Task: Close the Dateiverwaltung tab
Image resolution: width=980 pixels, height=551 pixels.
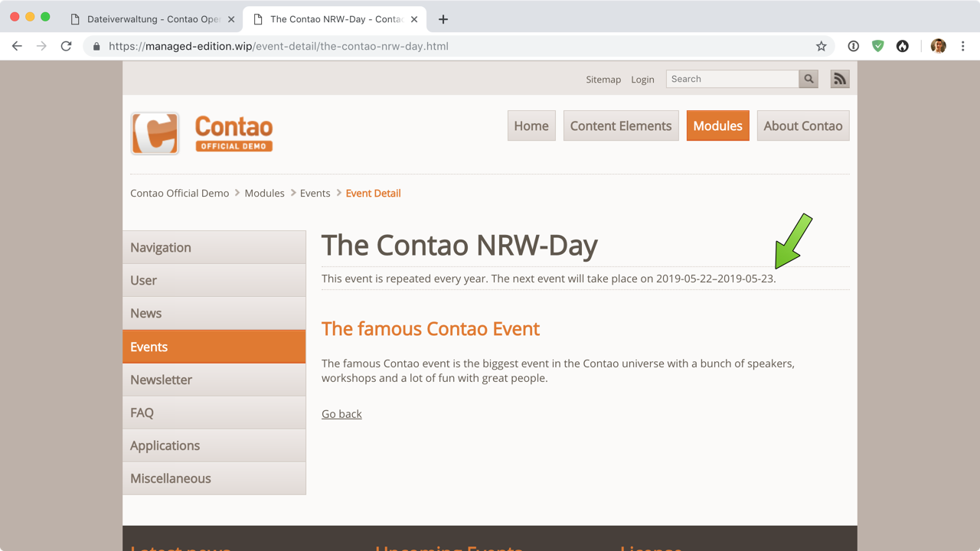Action: (231, 19)
